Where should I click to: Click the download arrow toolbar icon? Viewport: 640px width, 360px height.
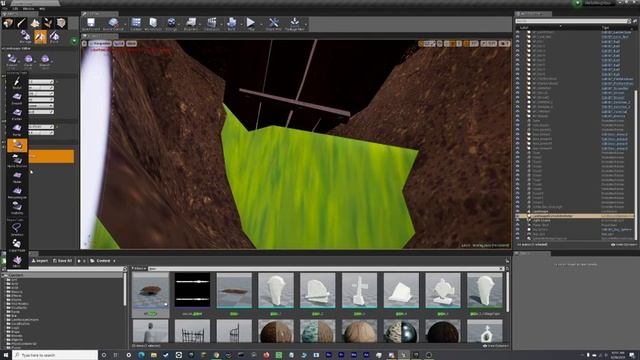pos(294,24)
